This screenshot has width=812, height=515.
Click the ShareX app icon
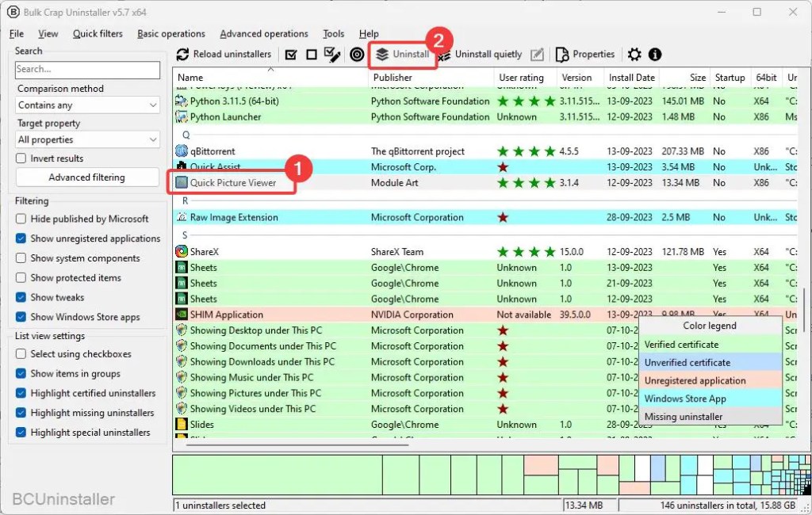[x=182, y=251]
